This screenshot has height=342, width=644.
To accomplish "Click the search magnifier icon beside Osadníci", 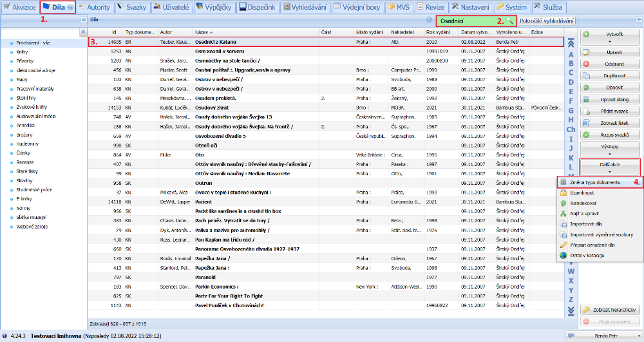I will coord(511,21).
